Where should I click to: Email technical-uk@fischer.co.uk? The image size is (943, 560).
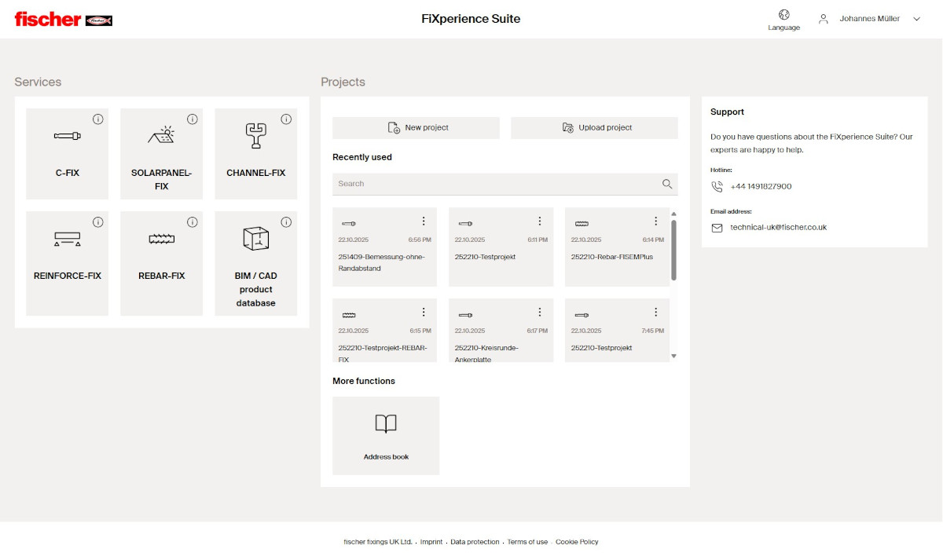778,228
